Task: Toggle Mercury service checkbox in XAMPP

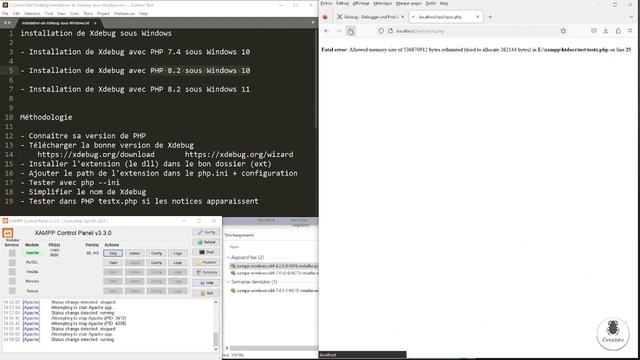Action: (12, 281)
